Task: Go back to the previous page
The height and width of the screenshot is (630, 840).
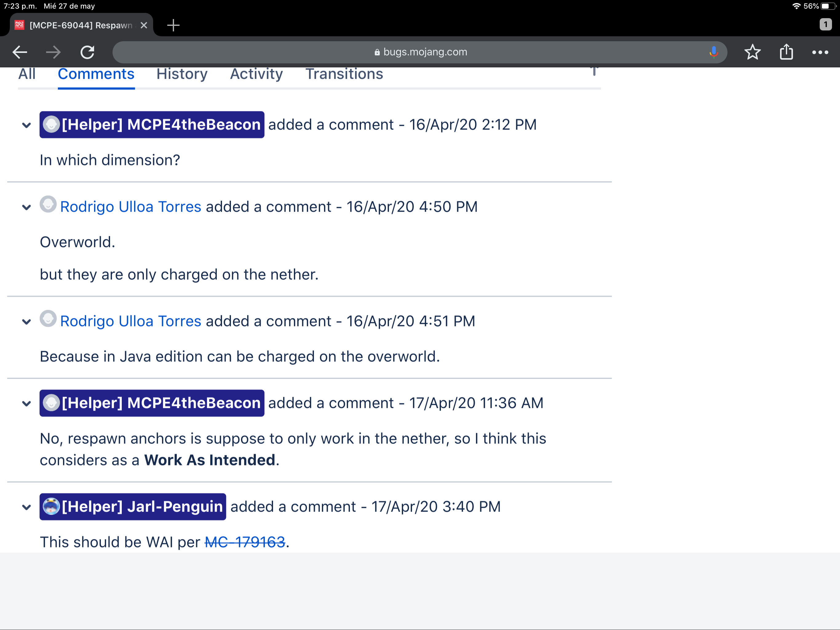Action: pyautogui.click(x=20, y=52)
